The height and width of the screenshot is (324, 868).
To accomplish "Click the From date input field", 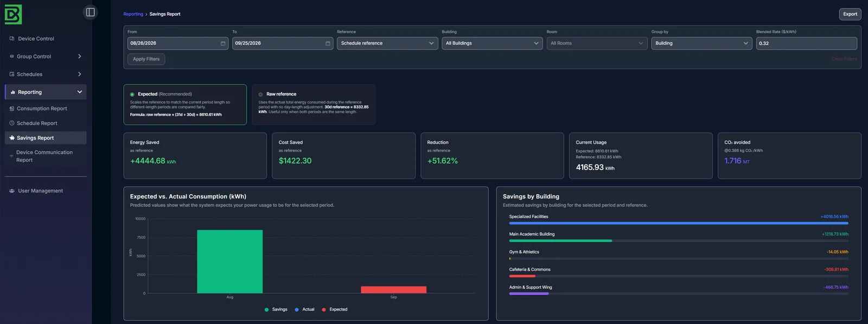I will [x=177, y=43].
